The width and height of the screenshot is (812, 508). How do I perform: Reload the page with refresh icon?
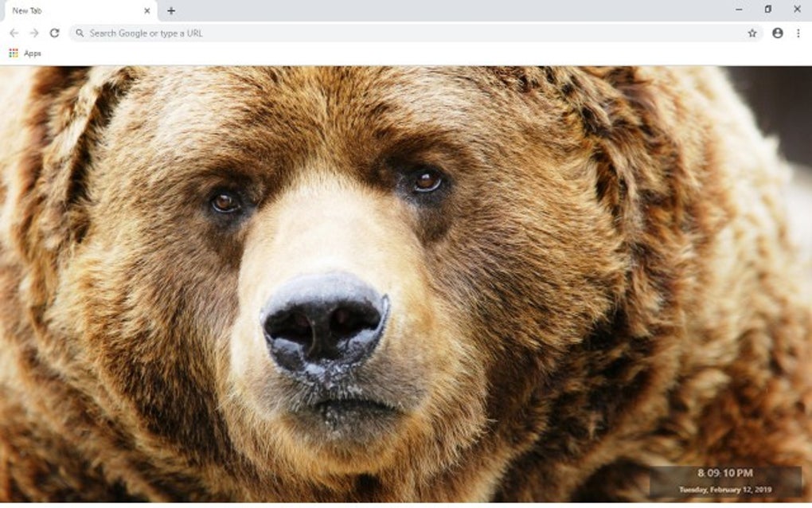pos(53,33)
